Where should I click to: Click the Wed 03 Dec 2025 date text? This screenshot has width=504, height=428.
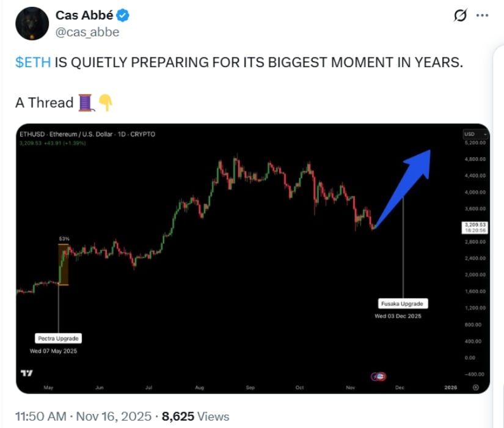[398, 316]
